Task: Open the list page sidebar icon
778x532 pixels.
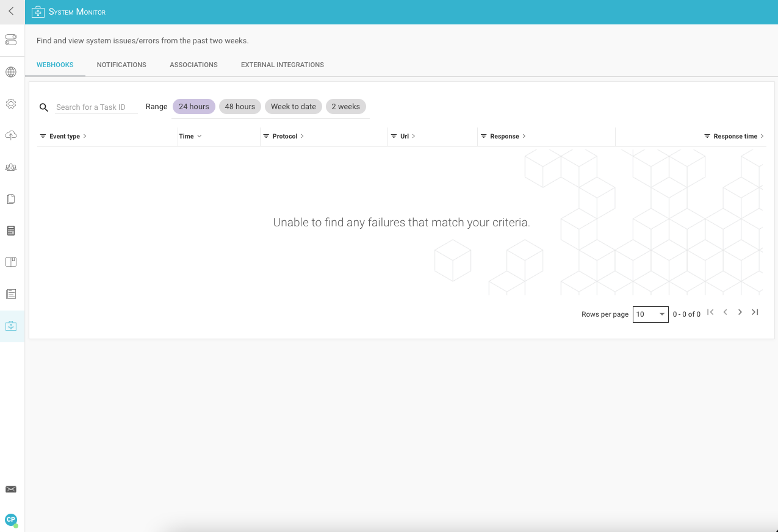Action: point(11,294)
